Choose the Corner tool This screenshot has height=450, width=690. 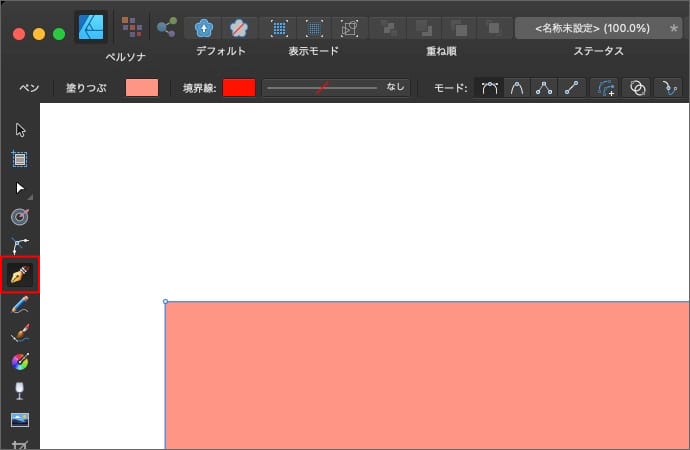20,245
